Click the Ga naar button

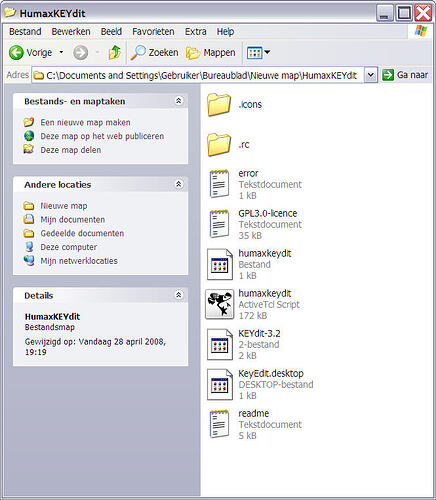pyautogui.click(x=405, y=75)
